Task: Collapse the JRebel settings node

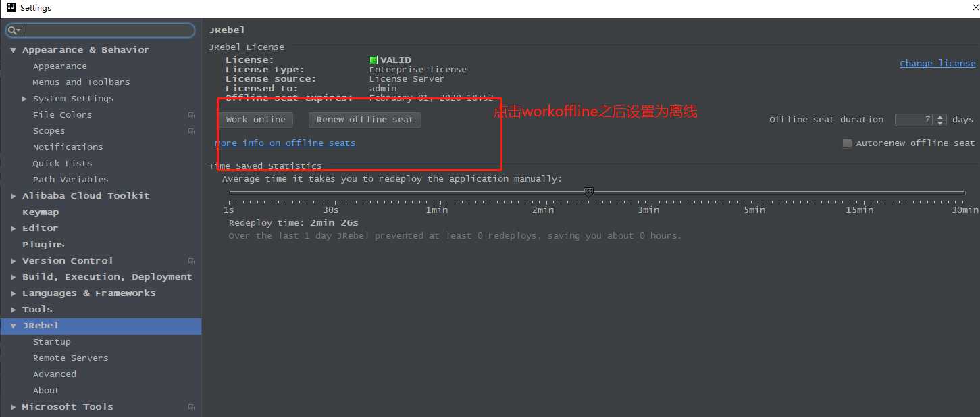Action: click(x=14, y=326)
